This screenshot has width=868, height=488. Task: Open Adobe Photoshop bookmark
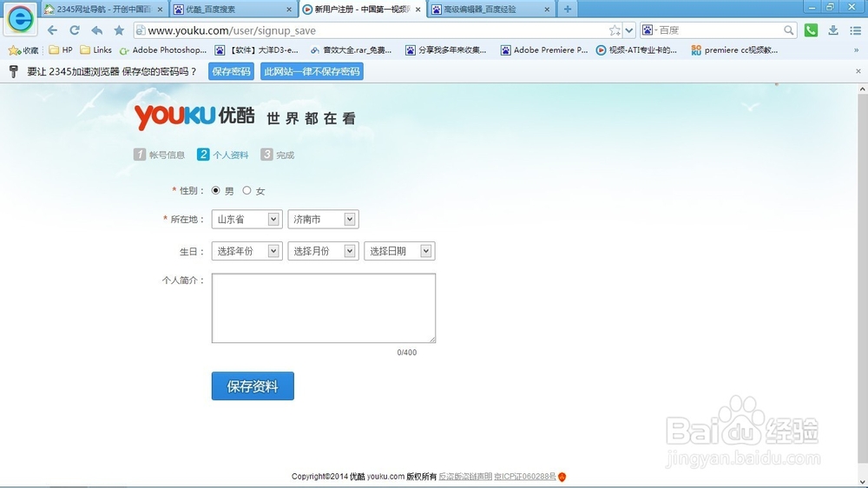click(163, 49)
